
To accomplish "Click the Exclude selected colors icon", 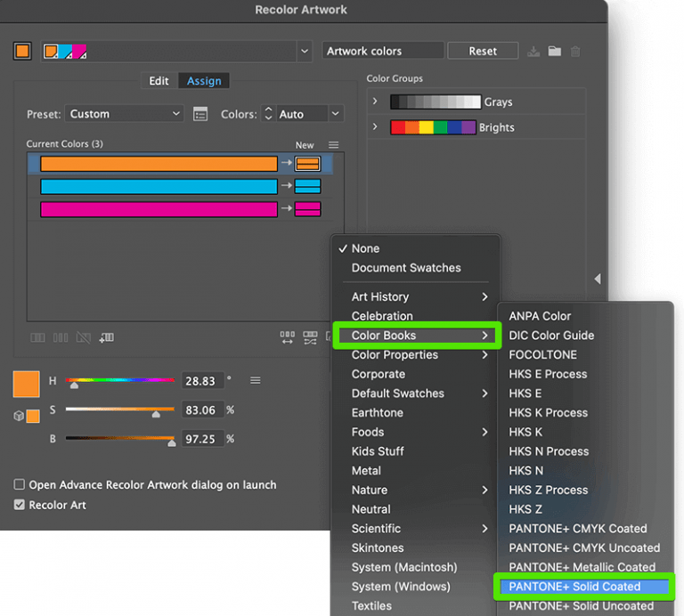I will click(x=84, y=337).
